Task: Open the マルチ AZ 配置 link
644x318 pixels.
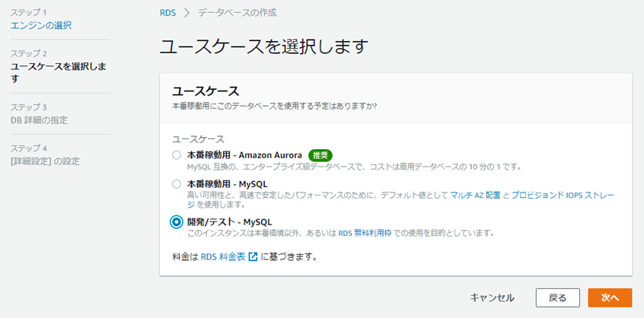Action: coord(475,195)
